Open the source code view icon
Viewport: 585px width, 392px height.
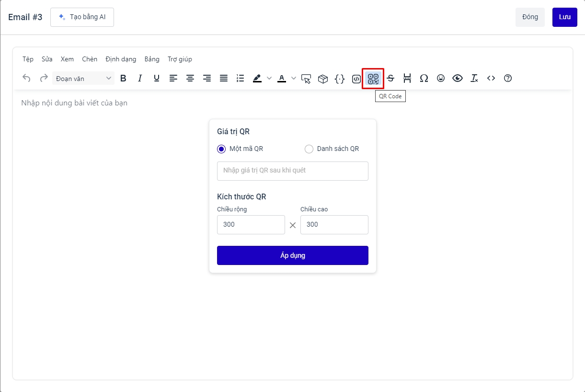tap(491, 79)
